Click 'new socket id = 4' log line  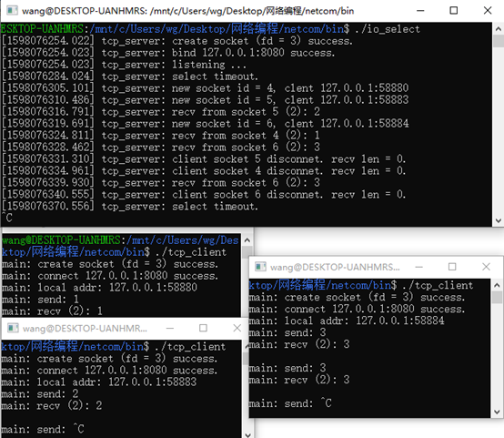coord(206,88)
